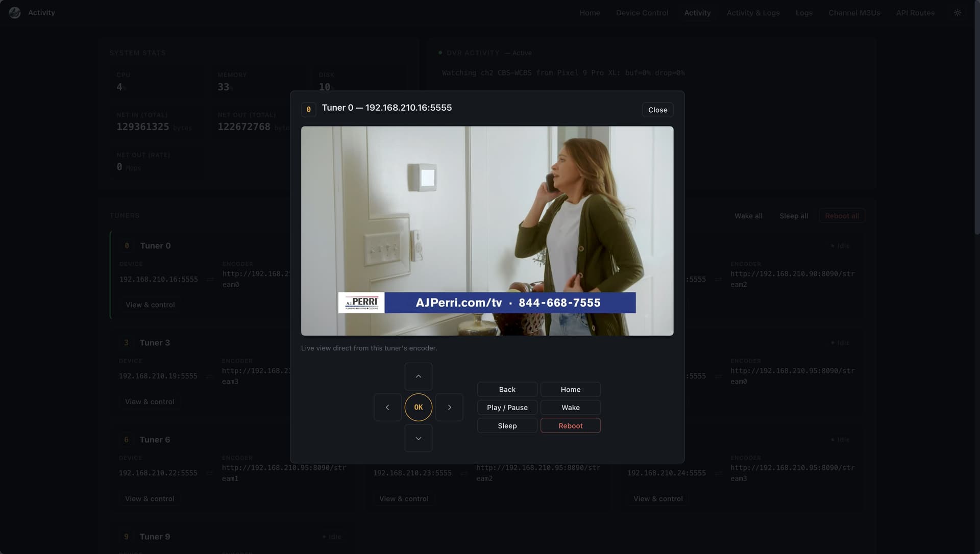Open Channel M3Us page
The width and height of the screenshot is (980, 554).
[854, 13]
